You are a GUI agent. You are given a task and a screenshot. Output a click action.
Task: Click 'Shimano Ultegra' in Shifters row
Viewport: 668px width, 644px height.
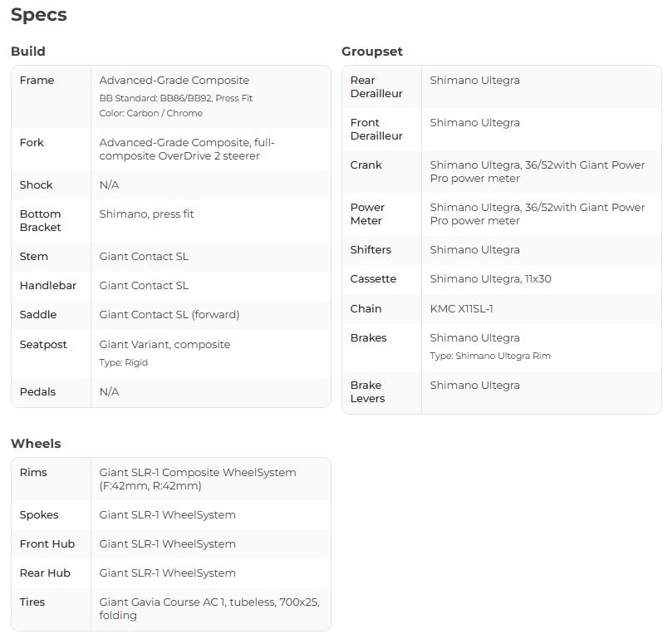475,250
